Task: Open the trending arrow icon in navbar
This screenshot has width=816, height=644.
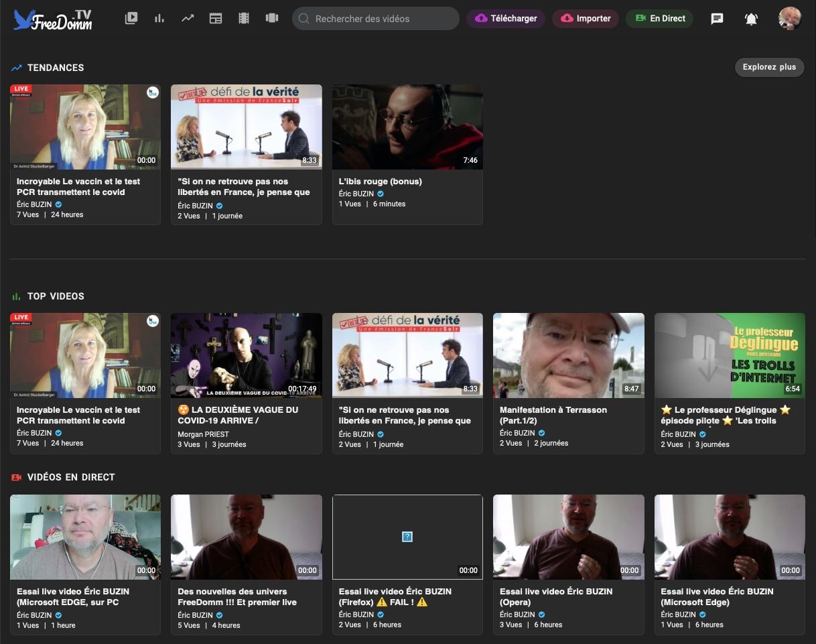Action: [188, 18]
